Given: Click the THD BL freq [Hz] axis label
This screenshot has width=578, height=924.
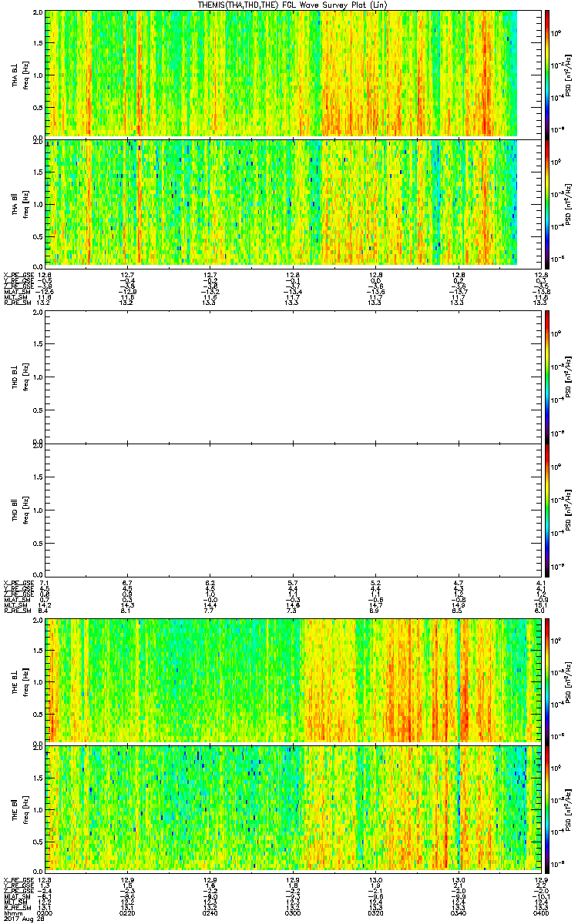Looking at the screenshot, I should (x=25, y=377).
